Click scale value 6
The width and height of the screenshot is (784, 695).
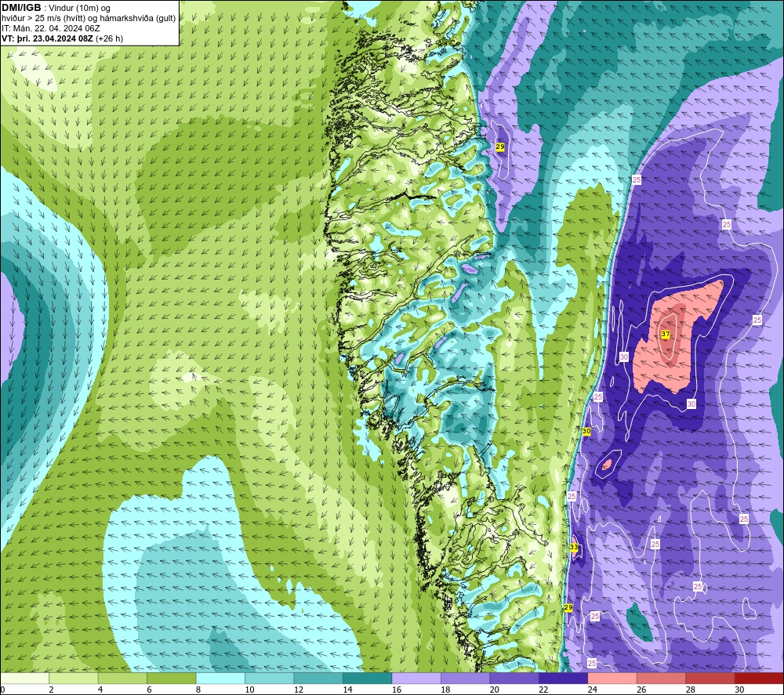(150, 690)
